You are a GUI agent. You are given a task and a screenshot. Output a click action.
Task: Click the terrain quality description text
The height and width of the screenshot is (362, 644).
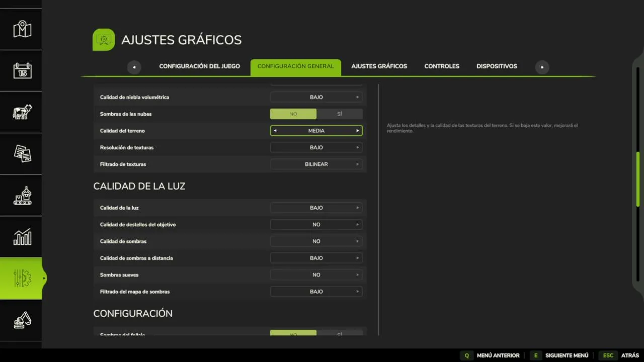pyautogui.click(x=482, y=128)
